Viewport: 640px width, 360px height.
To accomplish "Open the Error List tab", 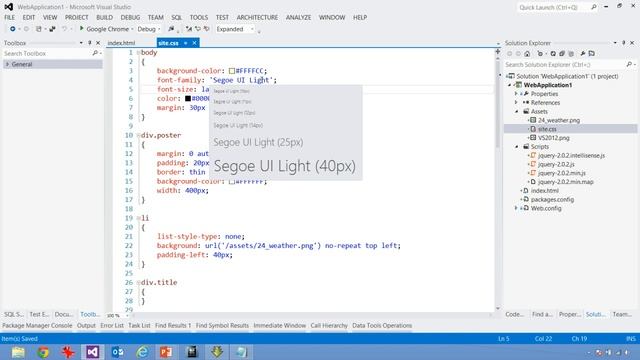I will 112,325.
